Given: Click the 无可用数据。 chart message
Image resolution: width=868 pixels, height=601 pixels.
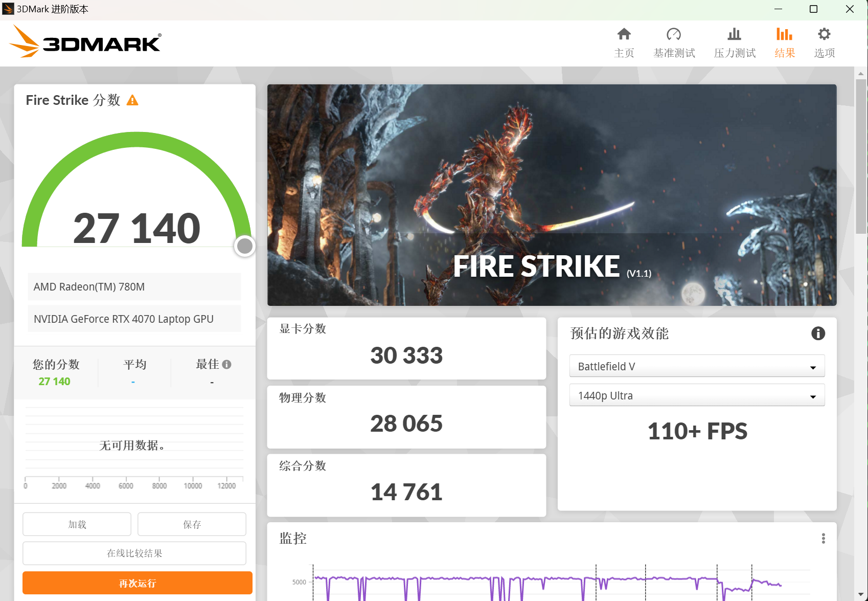Looking at the screenshot, I should [132, 446].
